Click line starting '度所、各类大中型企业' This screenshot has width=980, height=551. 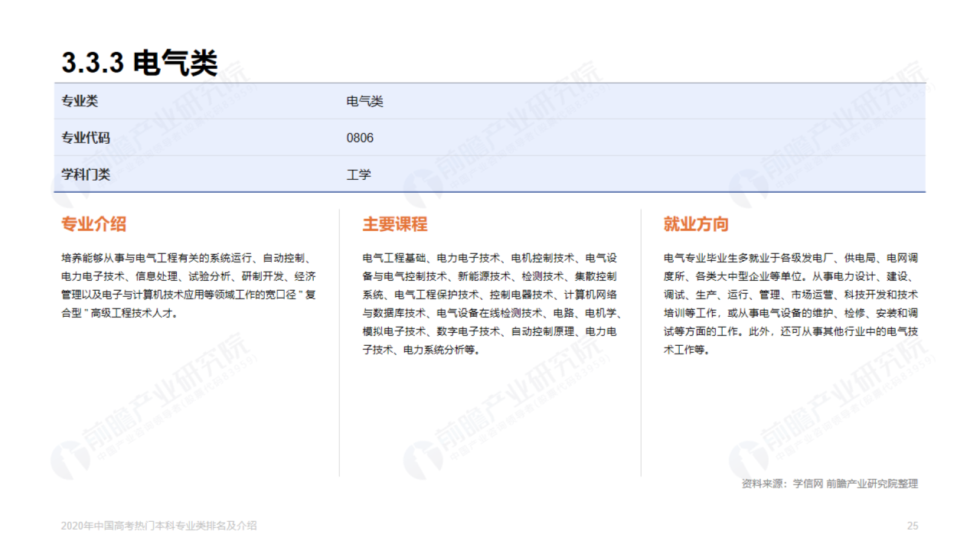click(791, 276)
